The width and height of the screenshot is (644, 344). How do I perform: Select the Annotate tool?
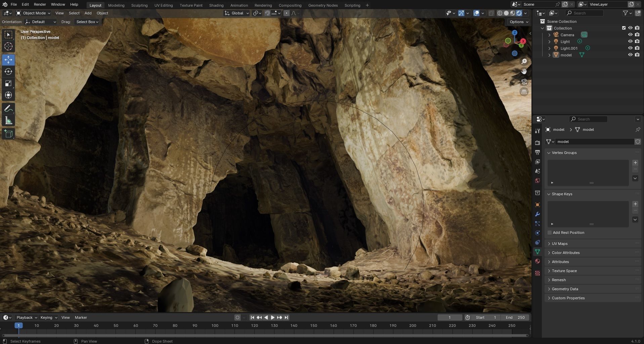click(8, 109)
